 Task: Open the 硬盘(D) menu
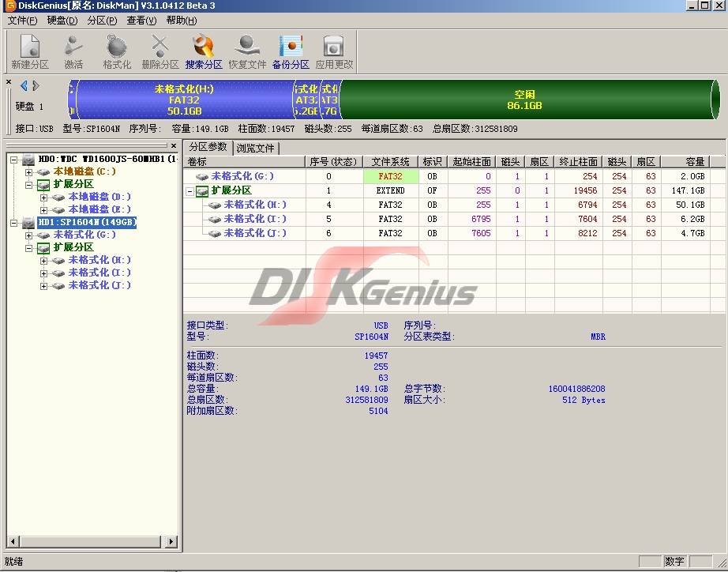(62, 21)
